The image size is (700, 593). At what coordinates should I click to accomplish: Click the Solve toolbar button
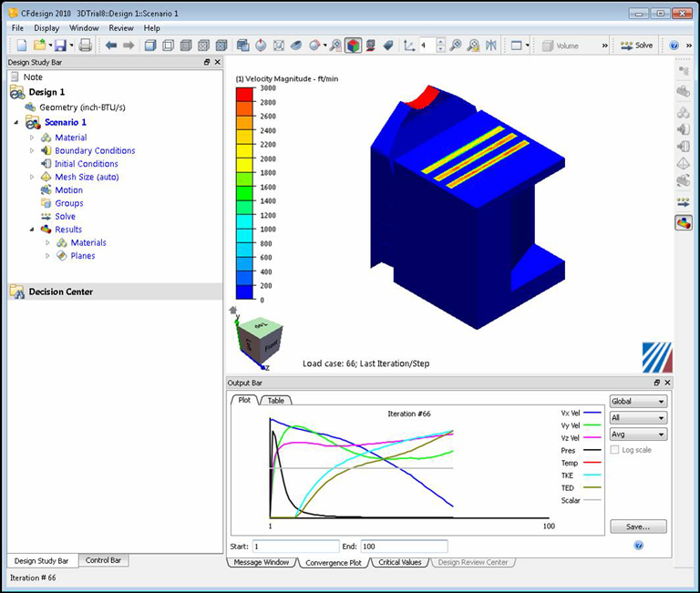(636, 46)
